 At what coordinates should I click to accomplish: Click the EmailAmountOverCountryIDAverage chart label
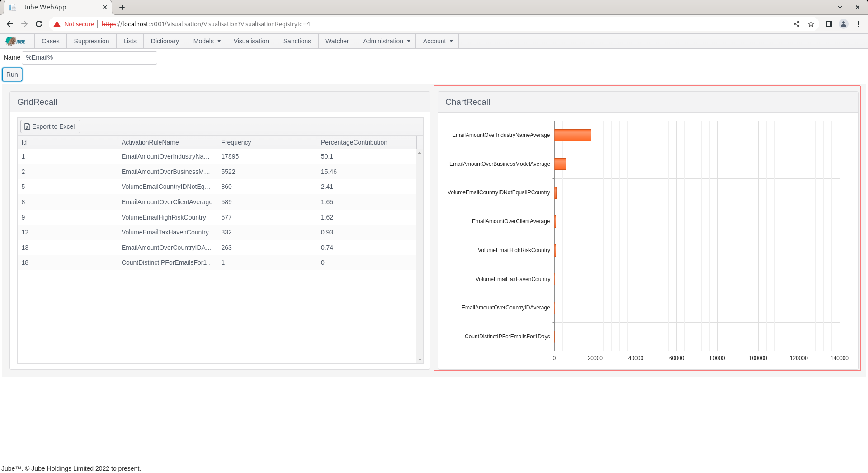click(505, 308)
